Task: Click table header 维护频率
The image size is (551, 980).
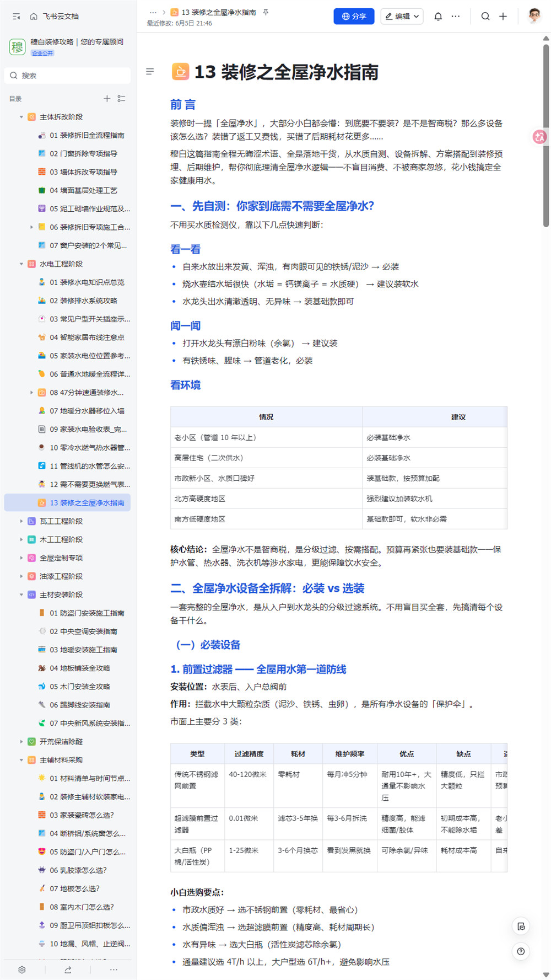Action: click(349, 754)
